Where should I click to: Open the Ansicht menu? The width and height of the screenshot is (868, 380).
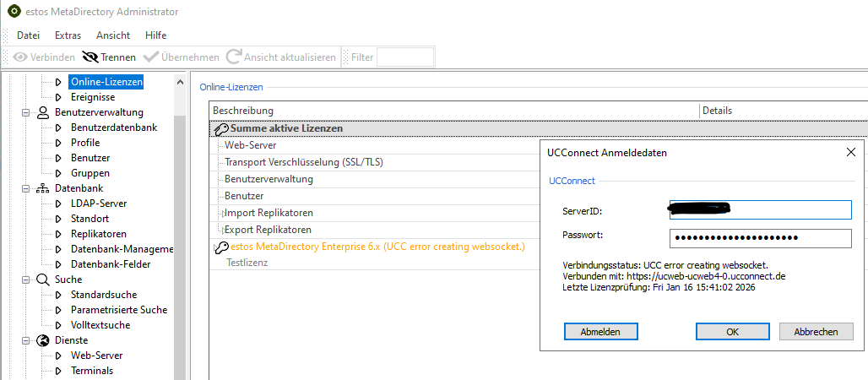pyautogui.click(x=113, y=35)
